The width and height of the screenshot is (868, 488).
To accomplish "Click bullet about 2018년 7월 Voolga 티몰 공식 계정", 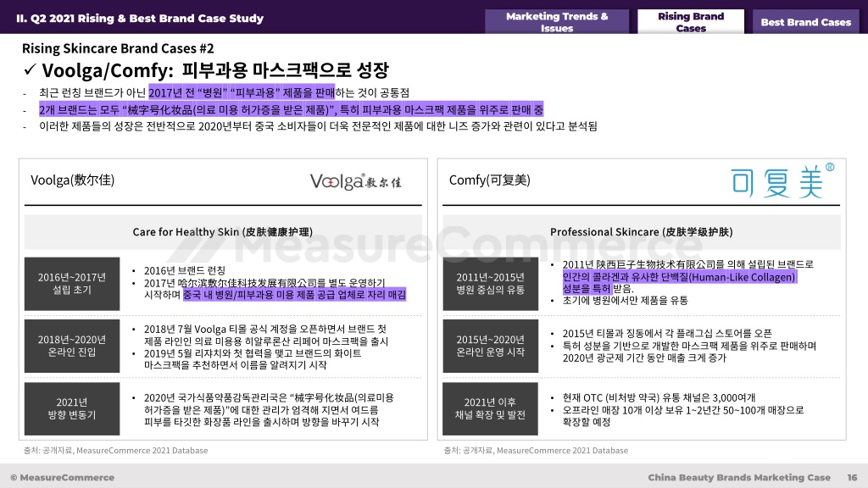I will [x=266, y=335].
